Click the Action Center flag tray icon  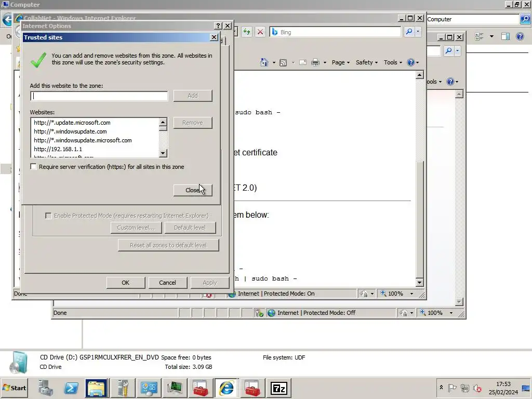pyautogui.click(x=452, y=388)
